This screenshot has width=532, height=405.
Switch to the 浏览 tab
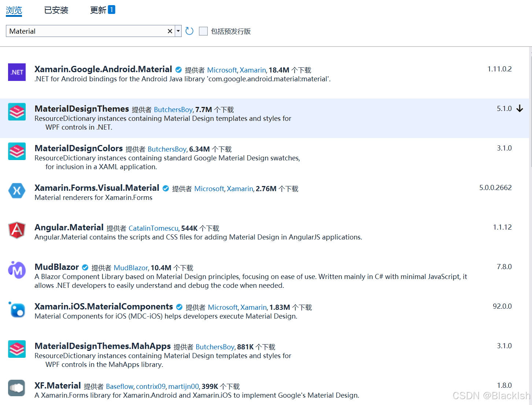tap(14, 10)
